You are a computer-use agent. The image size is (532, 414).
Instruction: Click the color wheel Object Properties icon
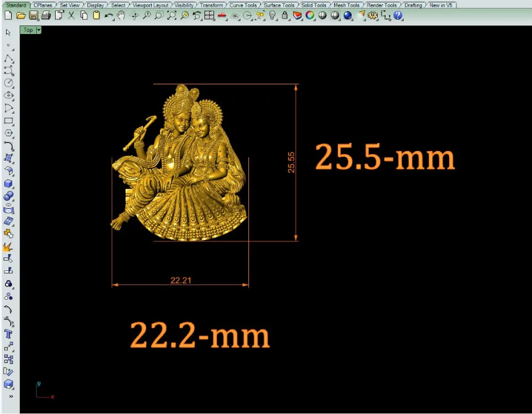pyautogui.click(x=310, y=15)
